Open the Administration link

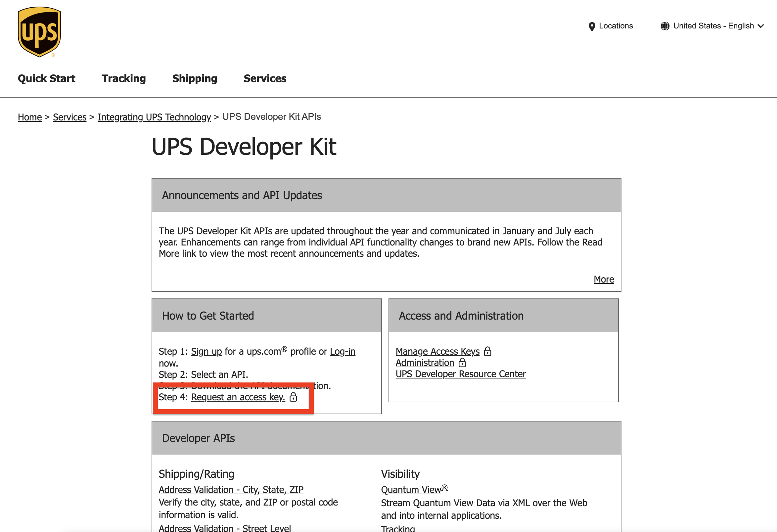click(x=425, y=363)
